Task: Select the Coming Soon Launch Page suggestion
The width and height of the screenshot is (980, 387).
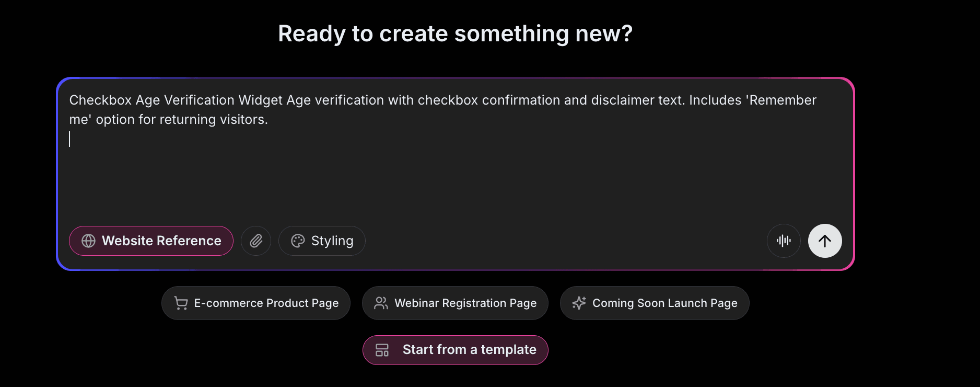Action: (x=654, y=303)
